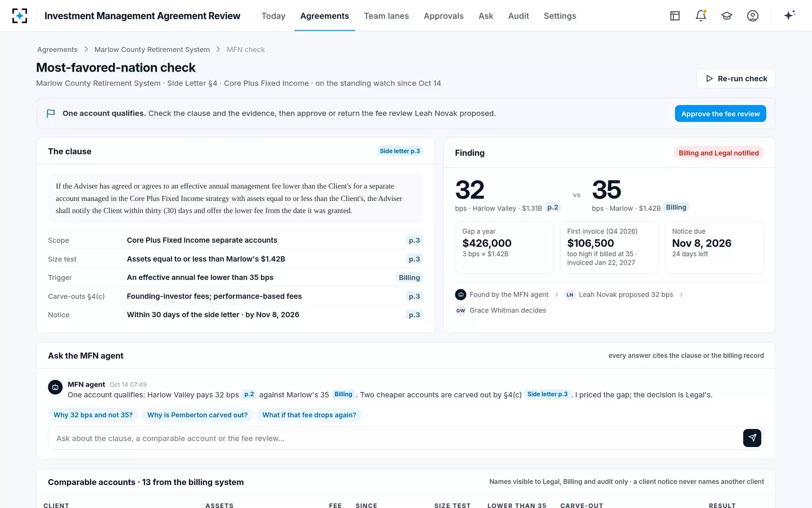Click the Re-run check button
This screenshot has width=812, height=508.
click(736, 78)
